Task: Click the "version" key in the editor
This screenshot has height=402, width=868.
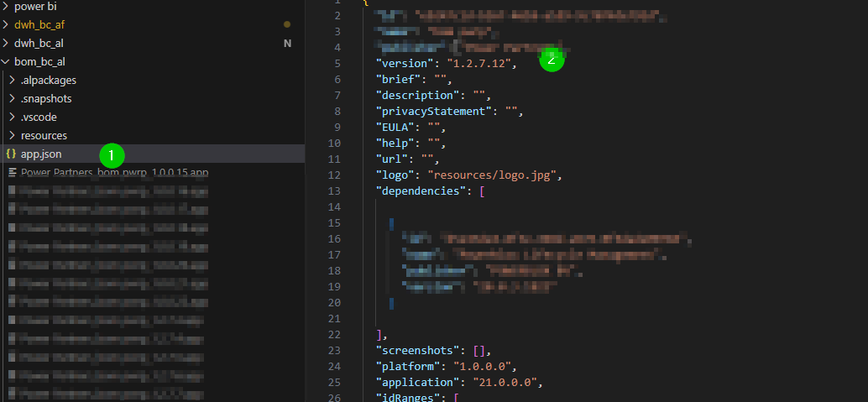Action: [x=405, y=63]
